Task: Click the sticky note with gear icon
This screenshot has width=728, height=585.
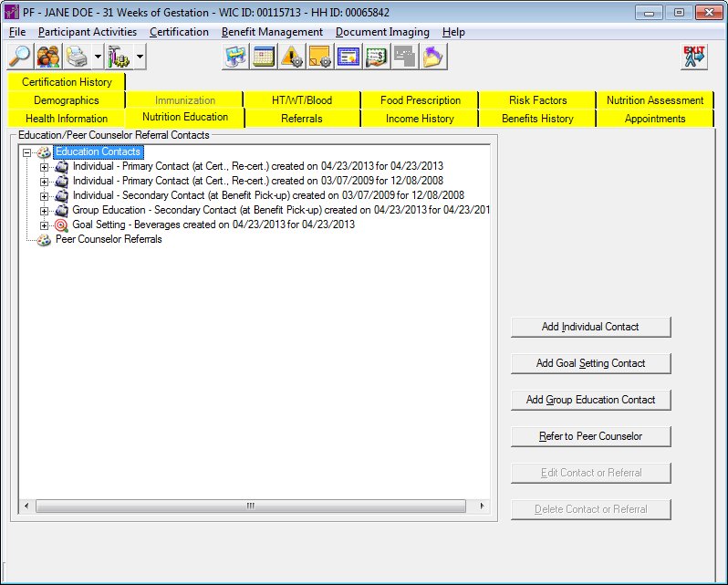Action: click(320, 57)
